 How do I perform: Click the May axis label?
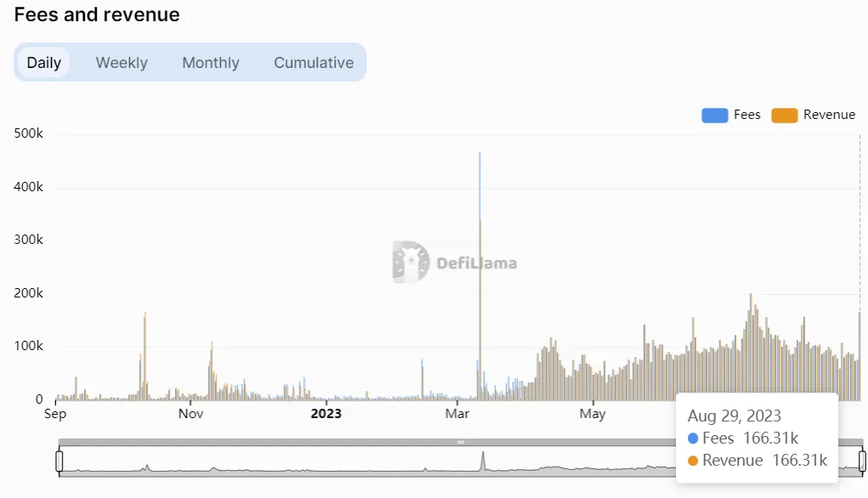(593, 414)
